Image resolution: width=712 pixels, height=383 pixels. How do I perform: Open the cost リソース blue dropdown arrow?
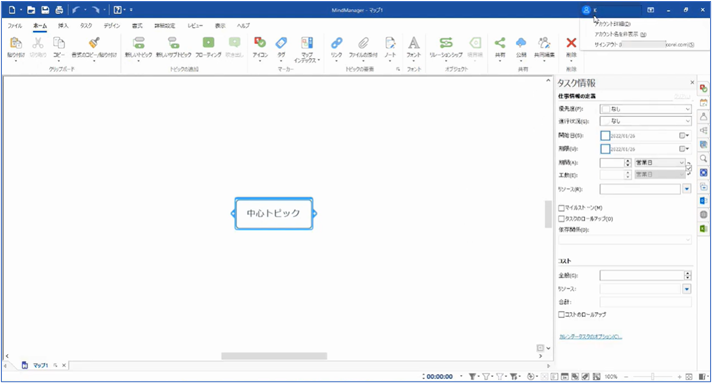pyautogui.click(x=687, y=289)
